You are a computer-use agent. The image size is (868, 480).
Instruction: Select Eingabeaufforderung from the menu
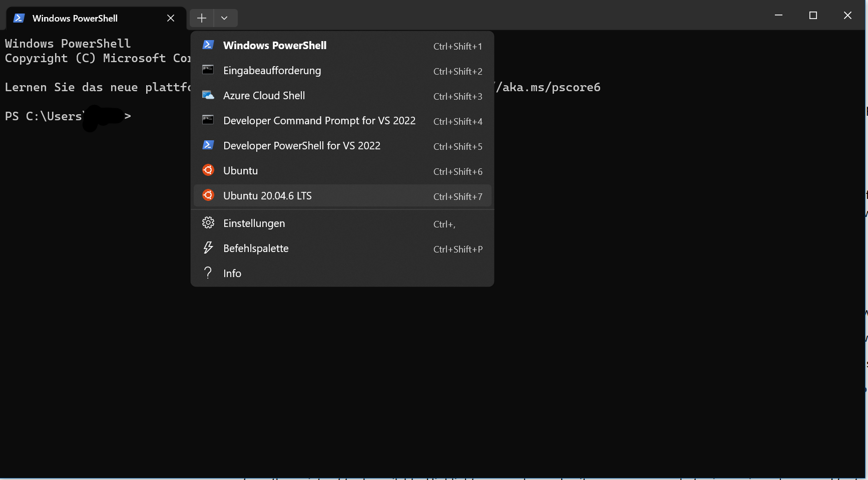tap(272, 70)
